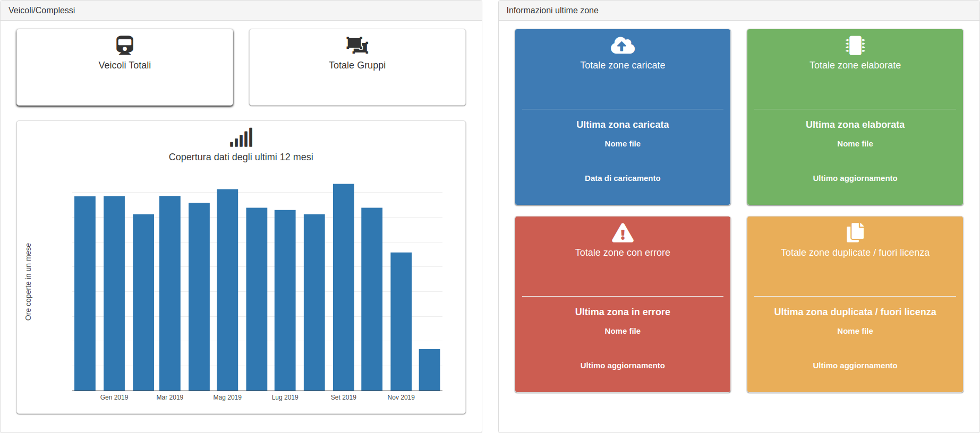Select Totale zone duplicate / fuori licenza
The image size is (980, 433).
pos(855,253)
